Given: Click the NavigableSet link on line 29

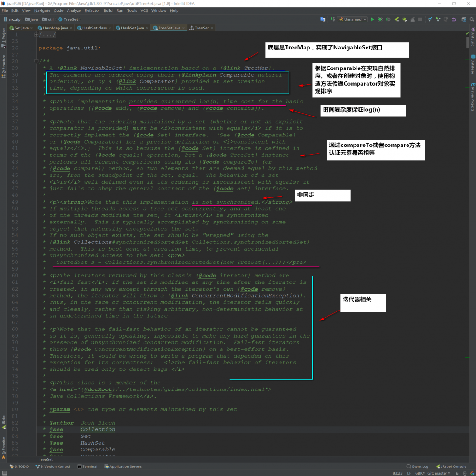Looking at the screenshot, I should click(101, 68).
